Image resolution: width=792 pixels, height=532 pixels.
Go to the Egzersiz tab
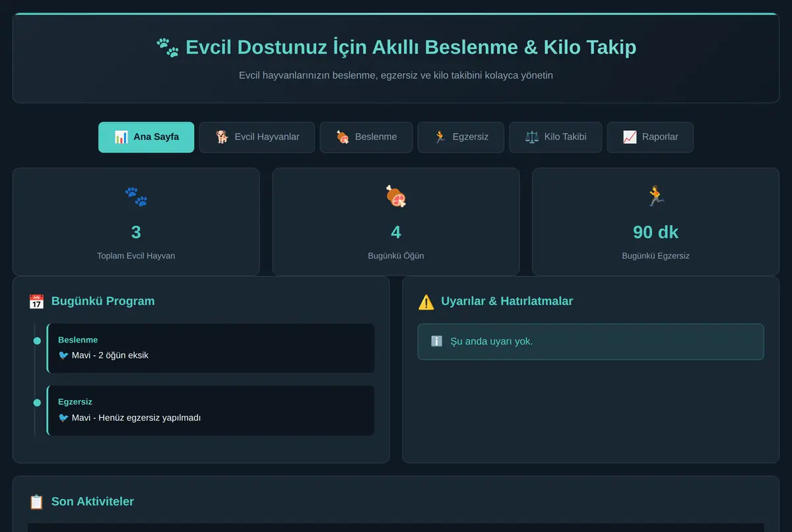pos(461,137)
